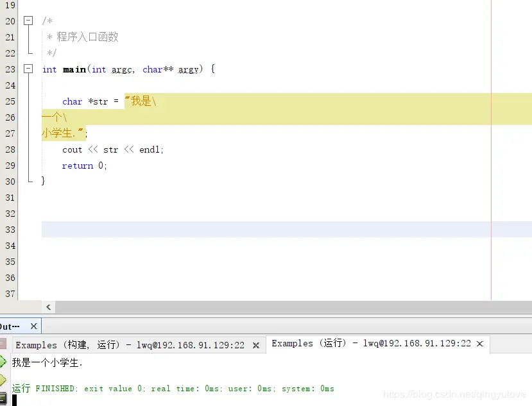
Task: Click 'real time: 0ms' in the output
Action: coord(185,389)
